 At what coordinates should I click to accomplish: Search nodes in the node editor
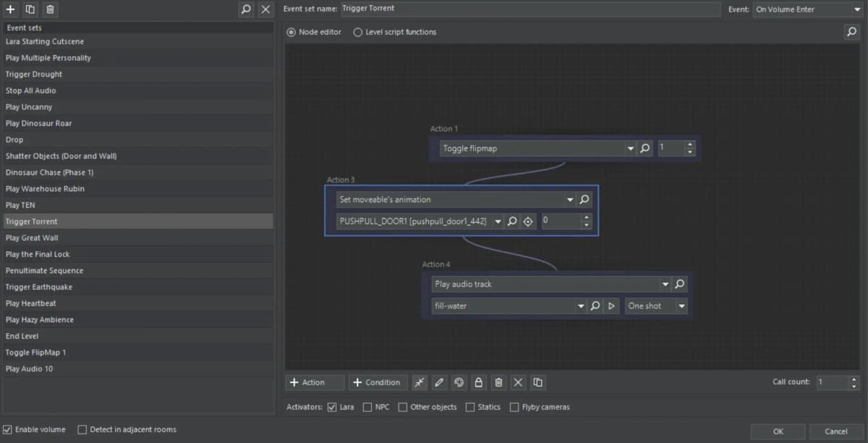(x=851, y=32)
